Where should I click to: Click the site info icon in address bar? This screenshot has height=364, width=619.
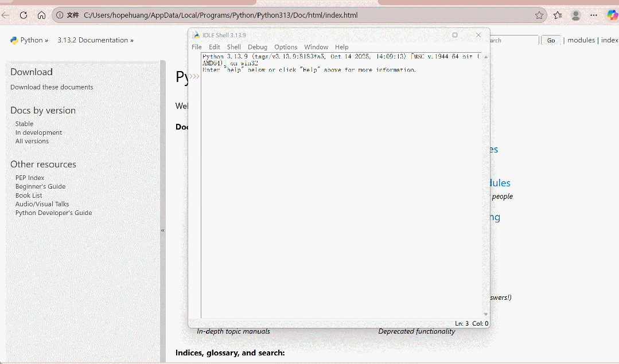point(60,15)
